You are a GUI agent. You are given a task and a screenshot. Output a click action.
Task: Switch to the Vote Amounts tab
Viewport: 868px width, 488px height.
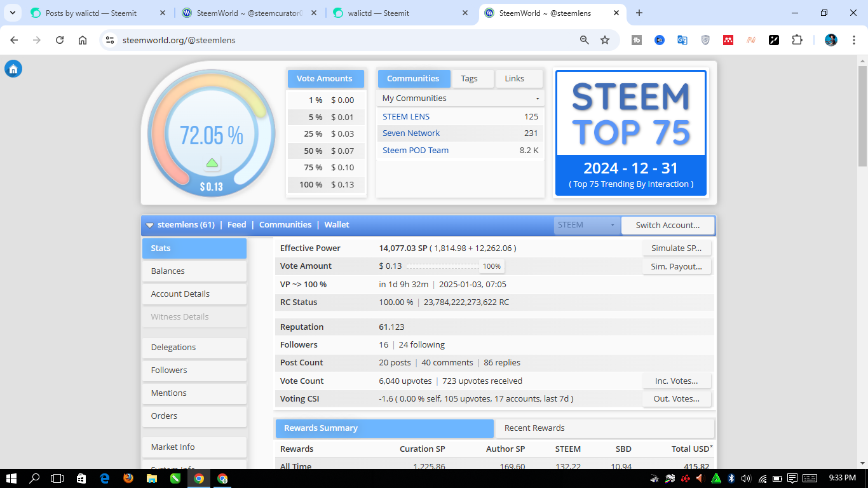(x=326, y=79)
